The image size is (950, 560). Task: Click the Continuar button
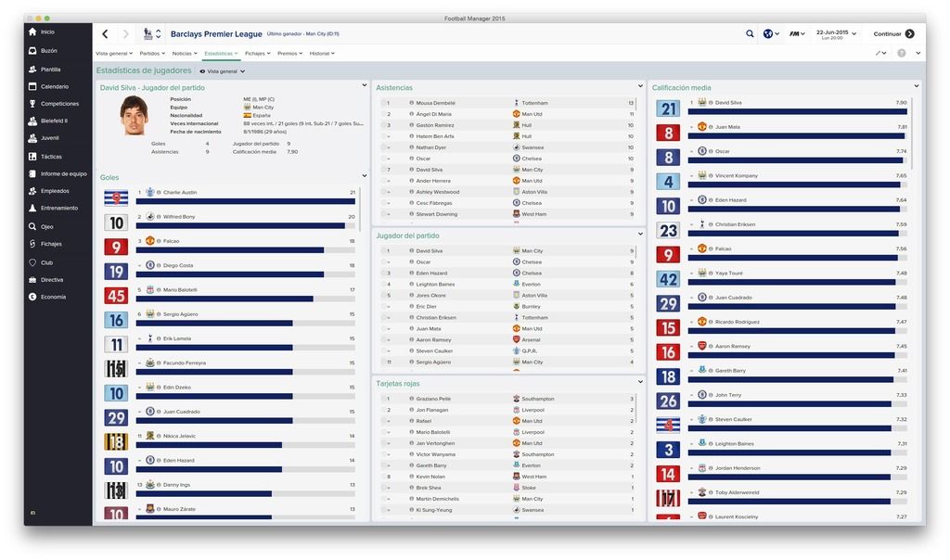[893, 34]
